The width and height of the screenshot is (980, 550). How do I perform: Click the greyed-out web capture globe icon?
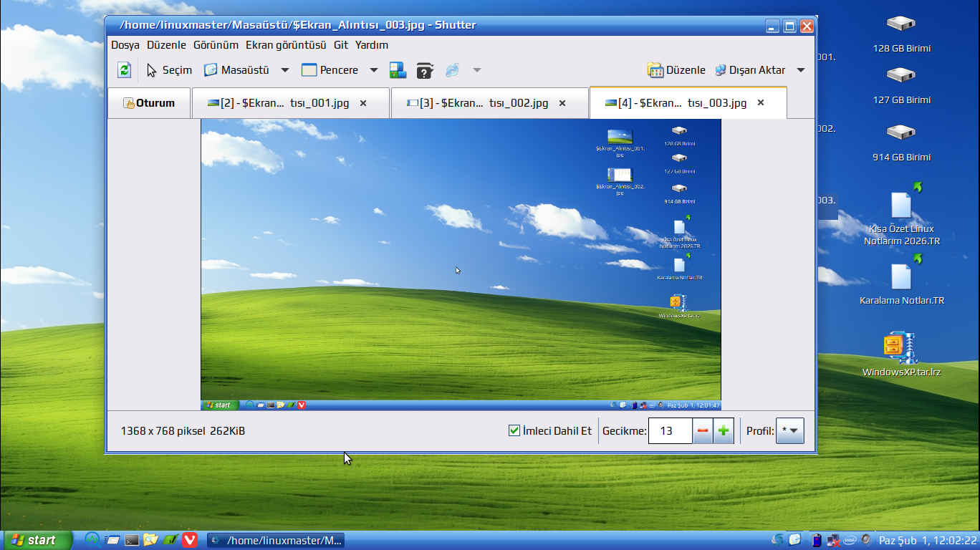(x=452, y=70)
